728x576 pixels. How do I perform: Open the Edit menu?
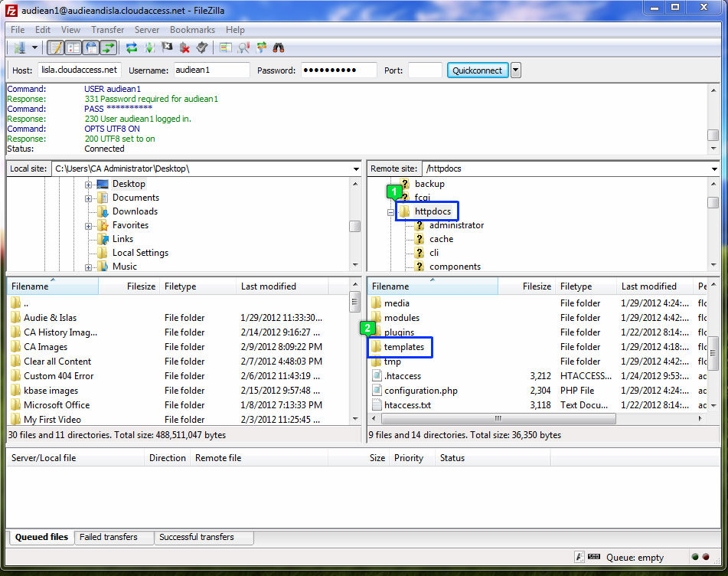click(43, 30)
